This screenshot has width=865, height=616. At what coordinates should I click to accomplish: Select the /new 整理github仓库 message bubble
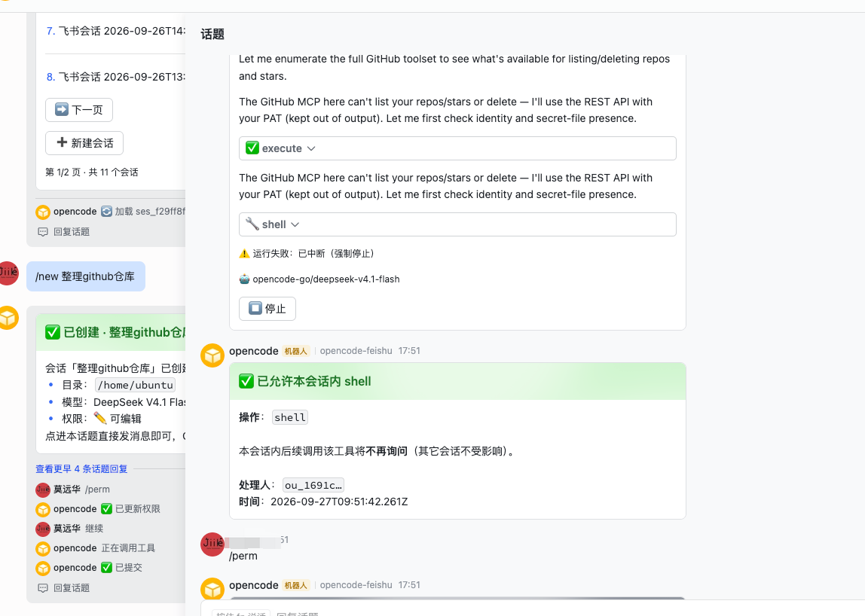[85, 276]
